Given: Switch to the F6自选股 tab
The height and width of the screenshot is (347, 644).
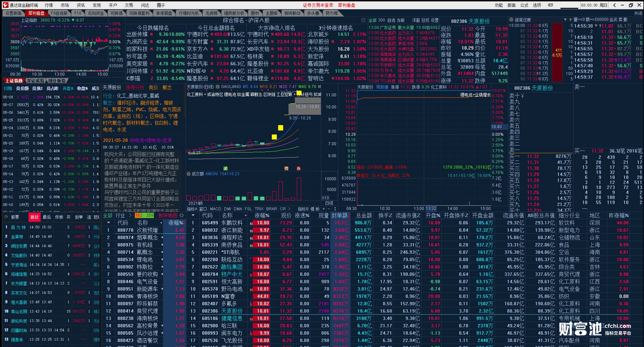Looking at the screenshot, I should [59, 13].
